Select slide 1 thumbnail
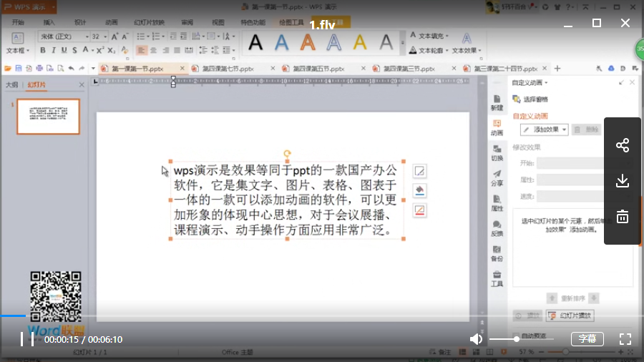The image size is (644, 362). 49,117
